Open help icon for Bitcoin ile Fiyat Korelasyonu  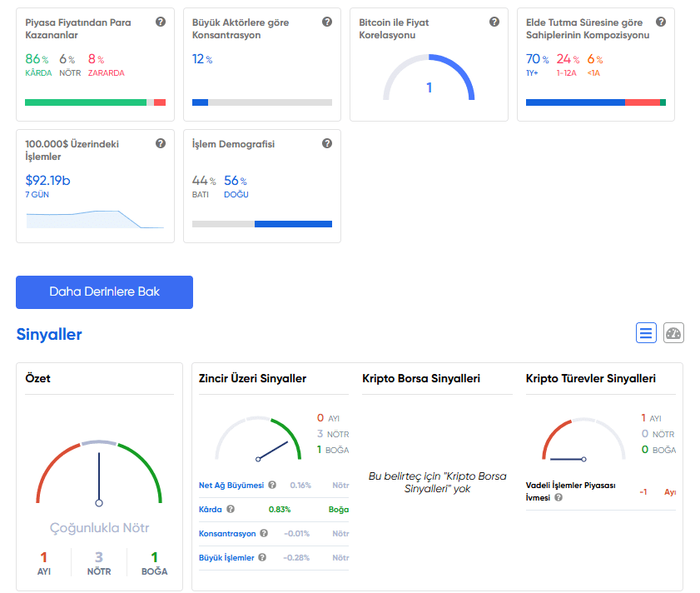click(494, 22)
